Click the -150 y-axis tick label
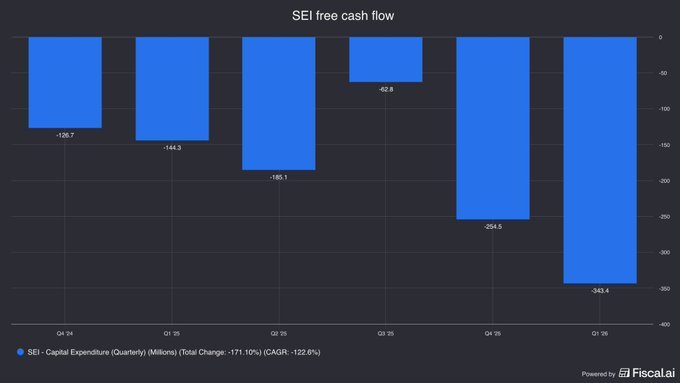680x383 pixels. pyautogui.click(x=664, y=145)
